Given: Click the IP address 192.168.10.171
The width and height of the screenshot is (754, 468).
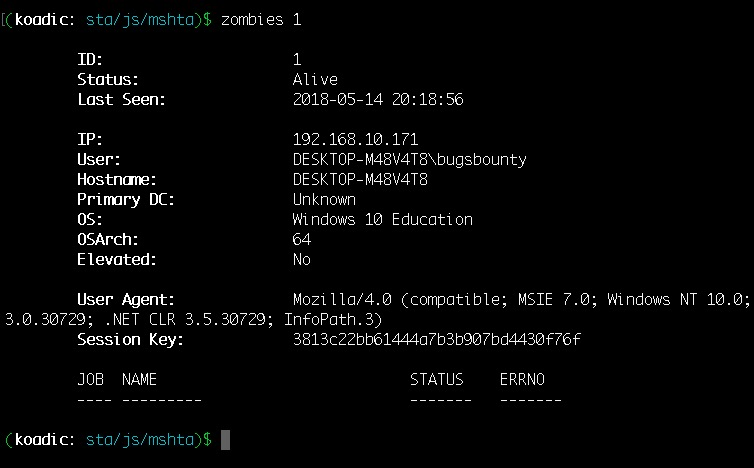Looking at the screenshot, I should (x=355, y=140).
